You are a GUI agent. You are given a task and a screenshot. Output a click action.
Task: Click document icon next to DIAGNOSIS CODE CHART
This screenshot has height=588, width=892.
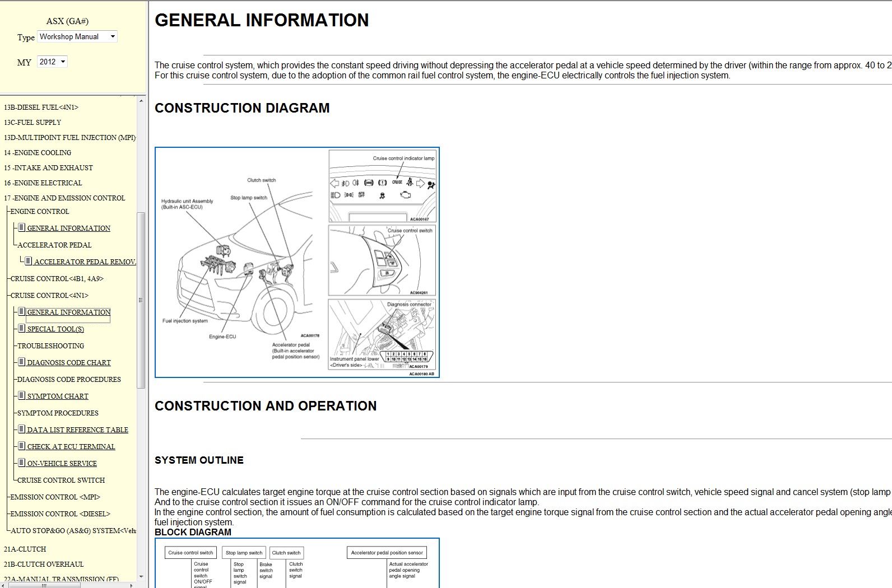pyautogui.click(x=21, y=362)
